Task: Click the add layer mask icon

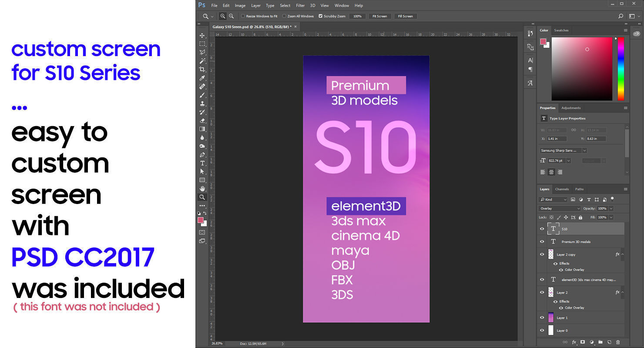Action: [583, 342]
